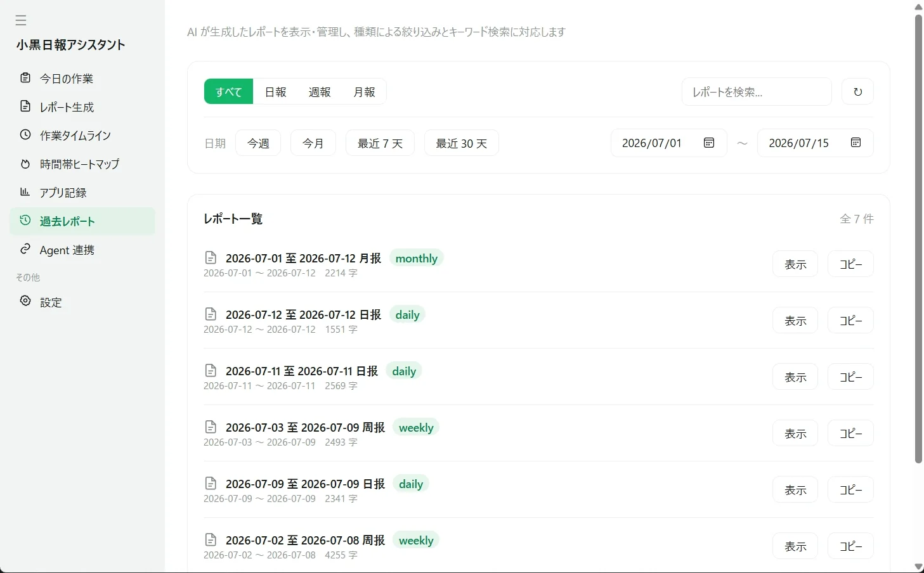This screenshot has height=573, width=924.
Task: Click 表示 for the 07-02 至 07-08 周报
Action: point(795,546)
